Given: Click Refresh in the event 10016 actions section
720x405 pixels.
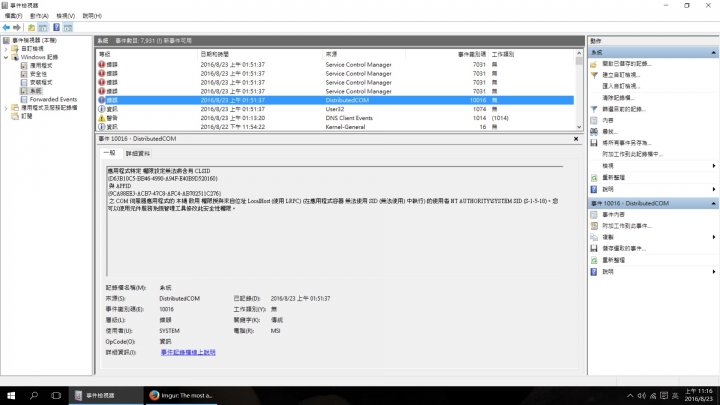Looking at the screenshot, I should click(x=613, y=260).
